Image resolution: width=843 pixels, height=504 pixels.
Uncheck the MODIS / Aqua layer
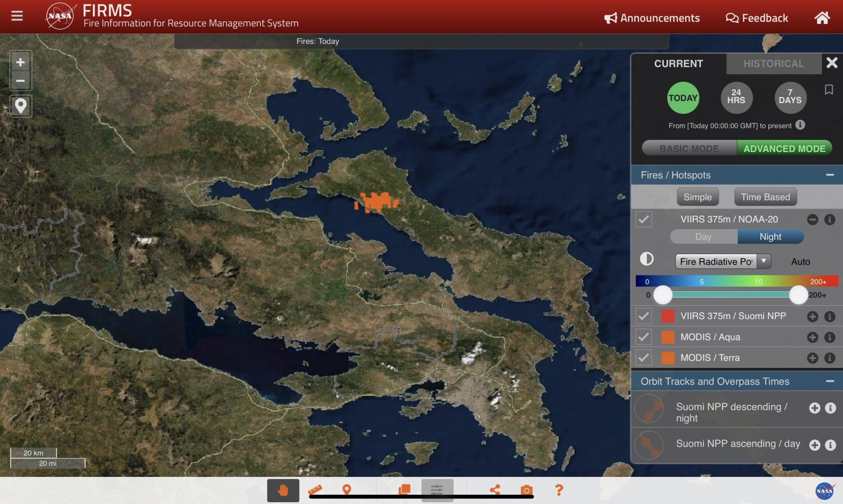(x=644, y=337)
